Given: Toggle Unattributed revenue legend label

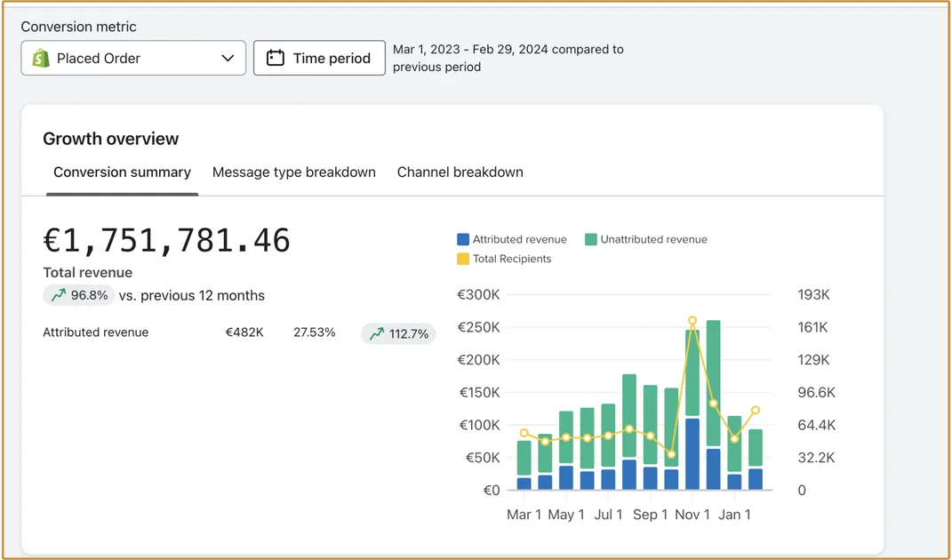Looking at the screenshot, I should point(654,239).
